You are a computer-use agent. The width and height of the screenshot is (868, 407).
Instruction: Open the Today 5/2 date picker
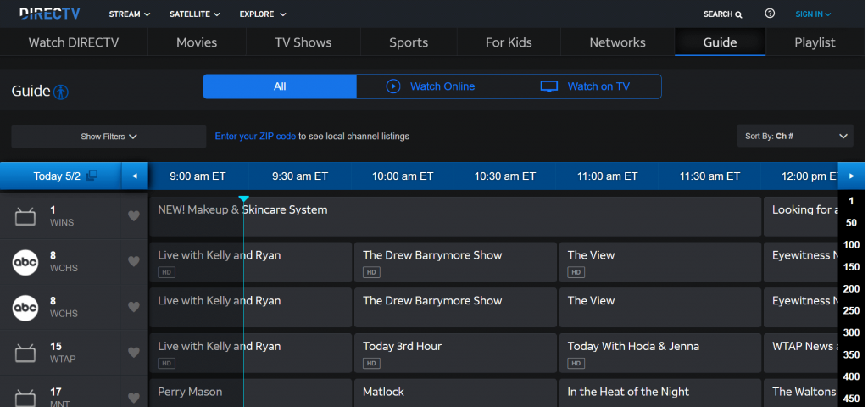61,176
